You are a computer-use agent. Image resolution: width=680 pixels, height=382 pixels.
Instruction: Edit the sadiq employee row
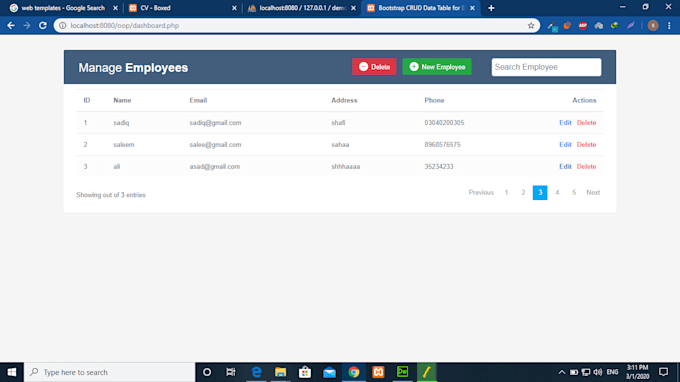click(565, 123)
